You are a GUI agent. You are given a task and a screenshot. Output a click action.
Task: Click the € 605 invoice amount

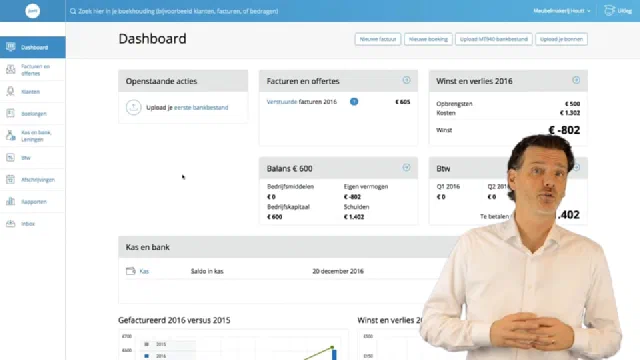402,102
